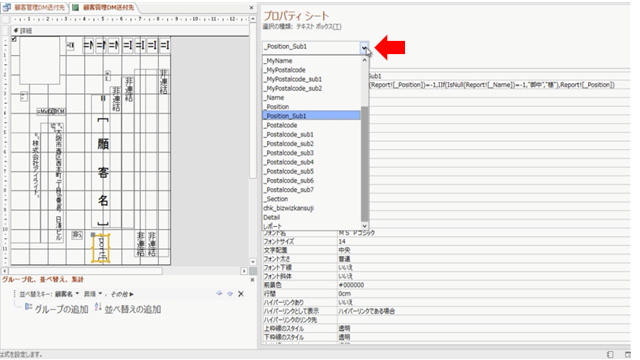
Task: Click the move down arrow in sort row
Action: 230,293
